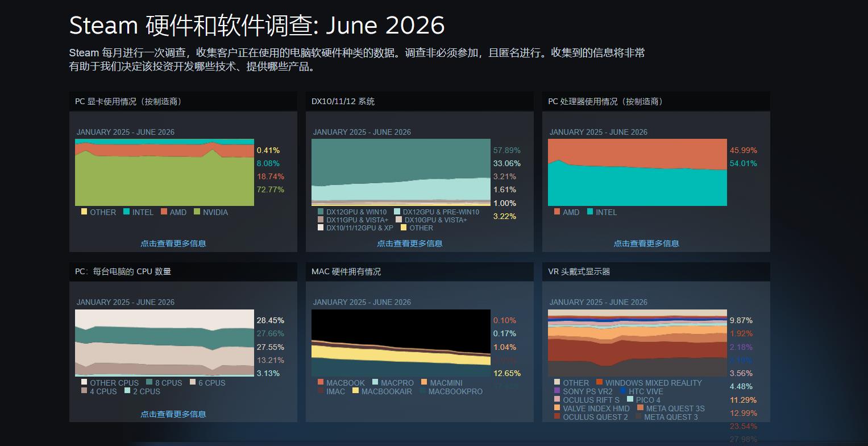Open more info link under PC processor manufacturer panel
This screenshot has height=446, width=868.
point(646,243)
